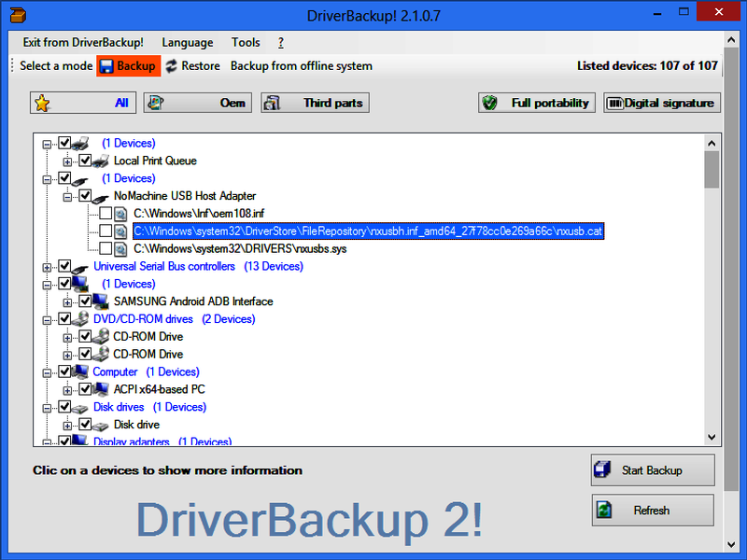The height and width of the screenshot is (560, 747).
Task: Open the Language menu
Action: pos(188,42)
